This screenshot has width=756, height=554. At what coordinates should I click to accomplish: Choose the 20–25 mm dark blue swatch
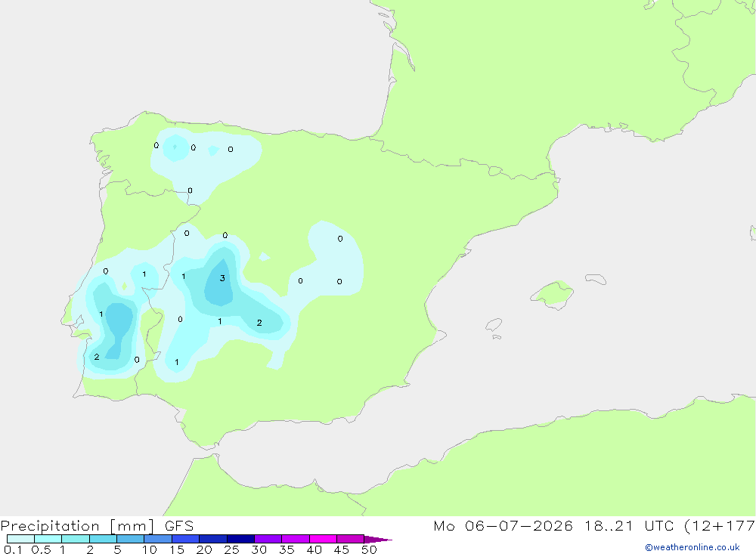[213, 539]
